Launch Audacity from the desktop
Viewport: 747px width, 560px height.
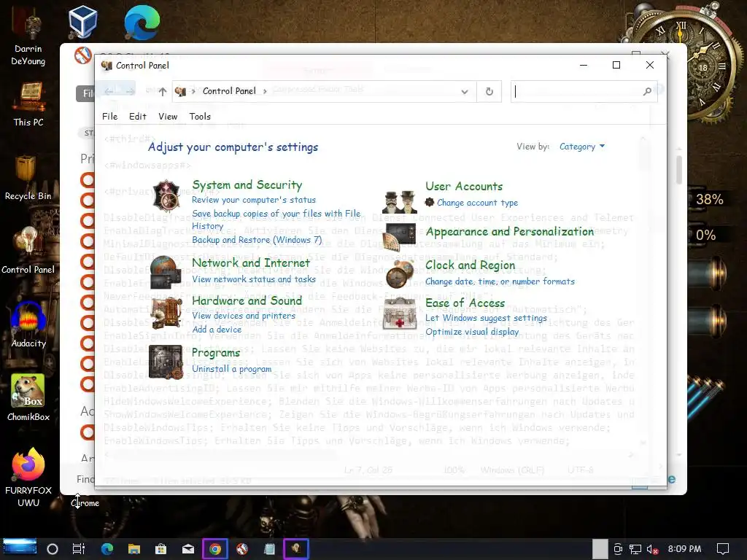coord(28,324)
